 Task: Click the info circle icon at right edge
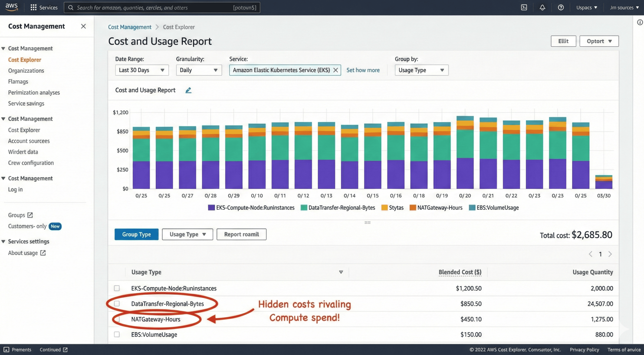[640, 22]
